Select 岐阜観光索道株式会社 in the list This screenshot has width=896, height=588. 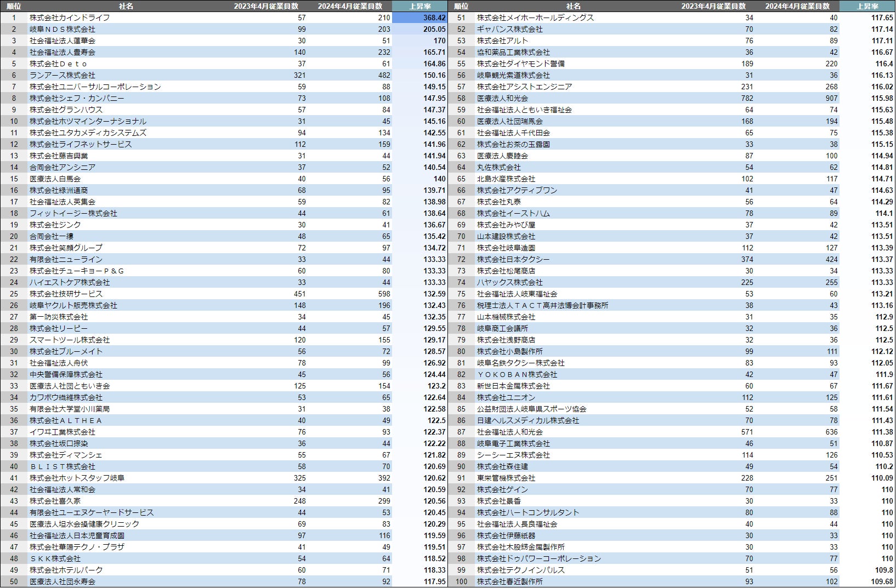pos(513,75)
